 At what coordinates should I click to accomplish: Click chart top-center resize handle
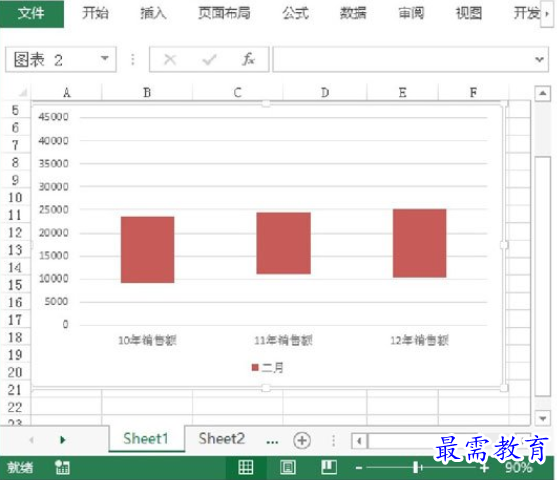coord(266,103)
